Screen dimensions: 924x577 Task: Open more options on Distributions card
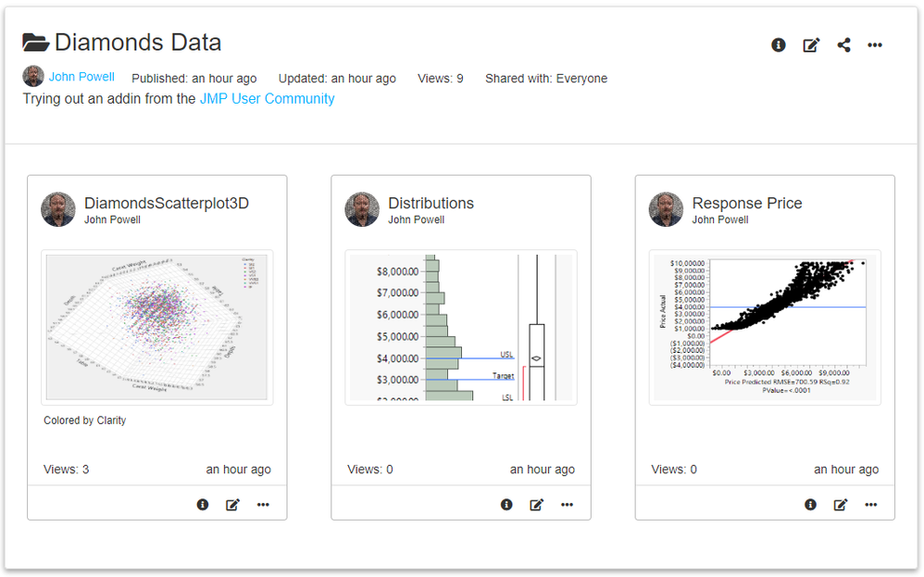tap(567, 505)
